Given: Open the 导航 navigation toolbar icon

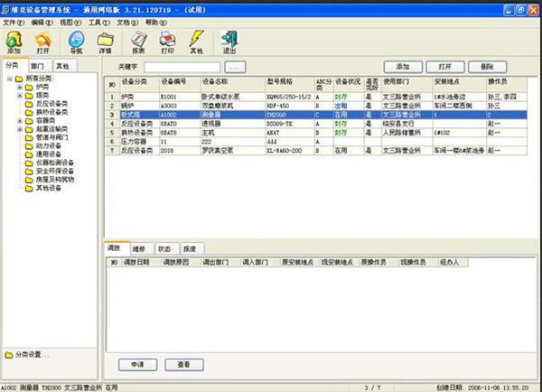Looking at the screenshot, I should [x=77, y=42].
